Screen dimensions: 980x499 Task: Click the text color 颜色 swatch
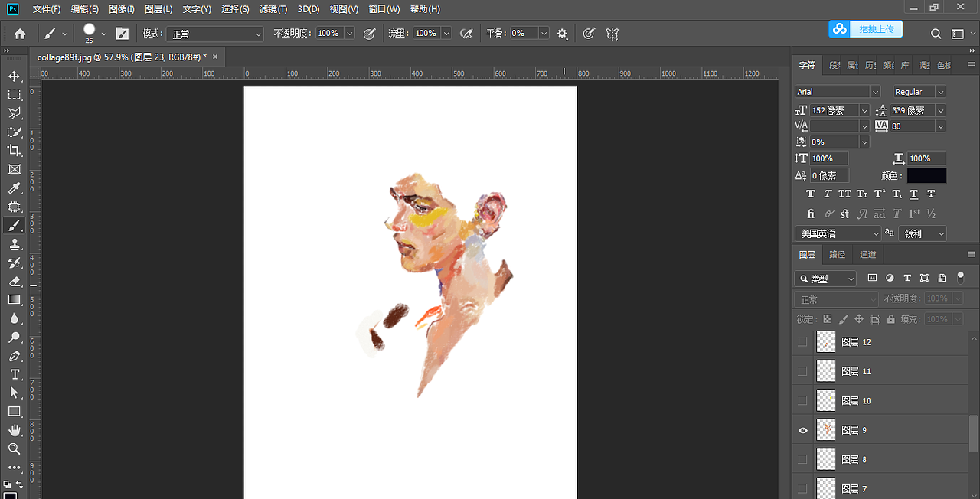tap(926, 176)
